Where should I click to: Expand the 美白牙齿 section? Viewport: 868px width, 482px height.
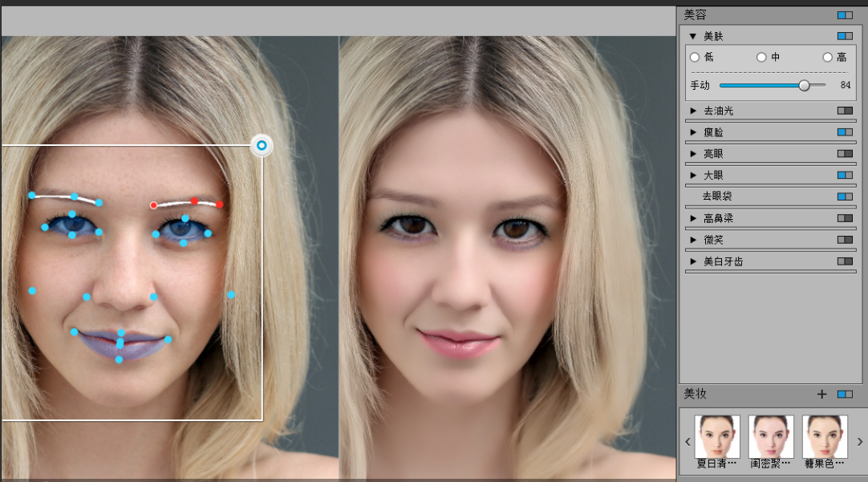tap(693, 261)
